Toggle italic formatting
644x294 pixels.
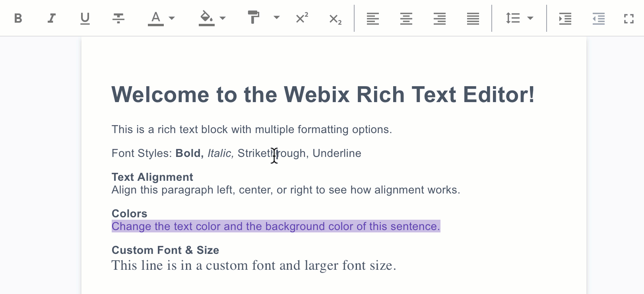(51, 18)
